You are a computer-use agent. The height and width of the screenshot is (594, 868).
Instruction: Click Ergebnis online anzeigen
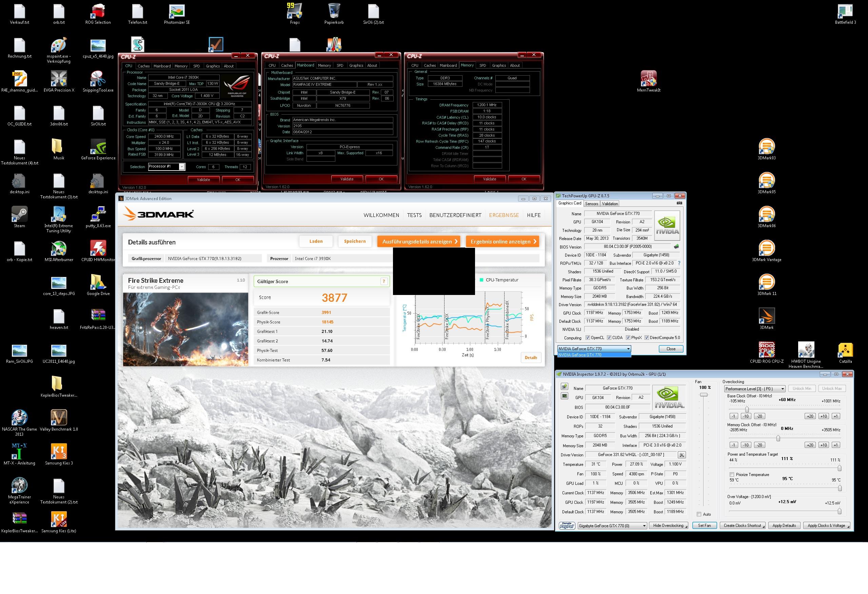pyautogui.click(x=502, y=242)
